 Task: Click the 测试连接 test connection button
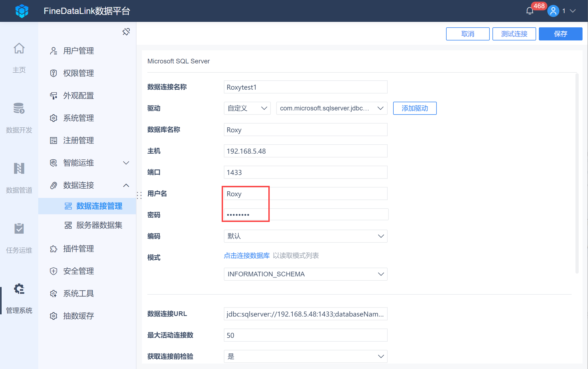pyautogui.click(x=514, y=34)
